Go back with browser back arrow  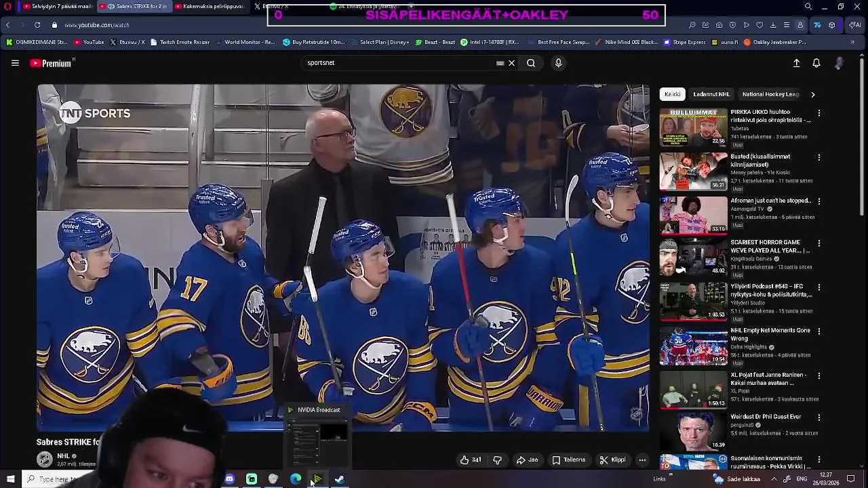(x=7, y=25)
